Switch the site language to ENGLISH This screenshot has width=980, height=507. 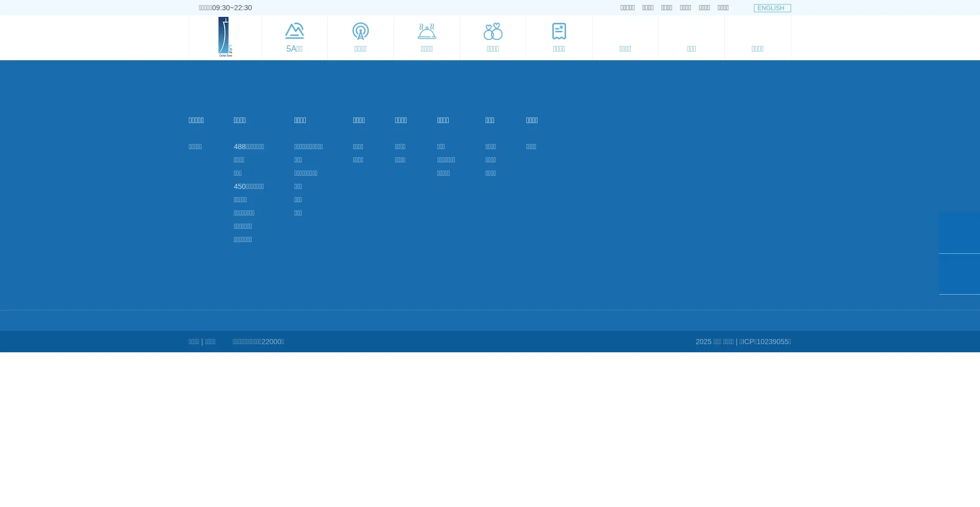pyautogui.click(x=772, y=8)
